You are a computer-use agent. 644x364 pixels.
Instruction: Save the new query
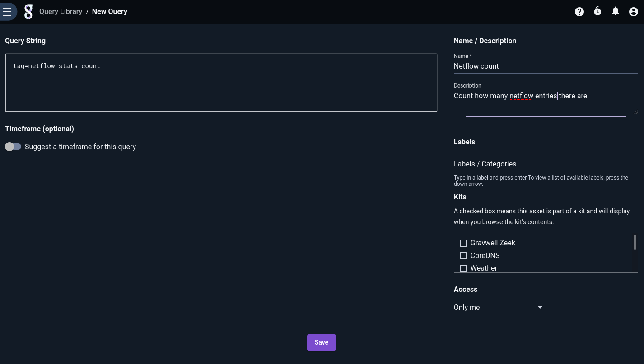[x=321, y=342]
